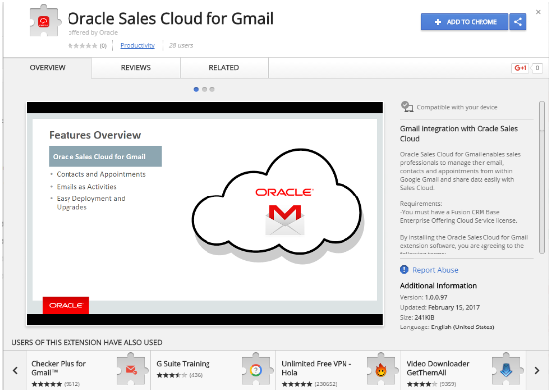
Task: Open the G Suite Training extension
Action: (212, 371)
